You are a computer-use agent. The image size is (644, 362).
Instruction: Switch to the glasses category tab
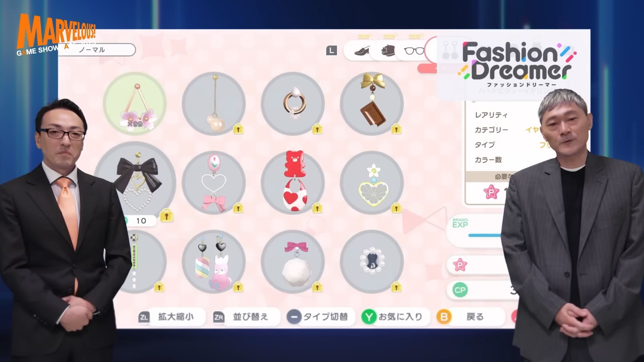[x=414, y=51]
